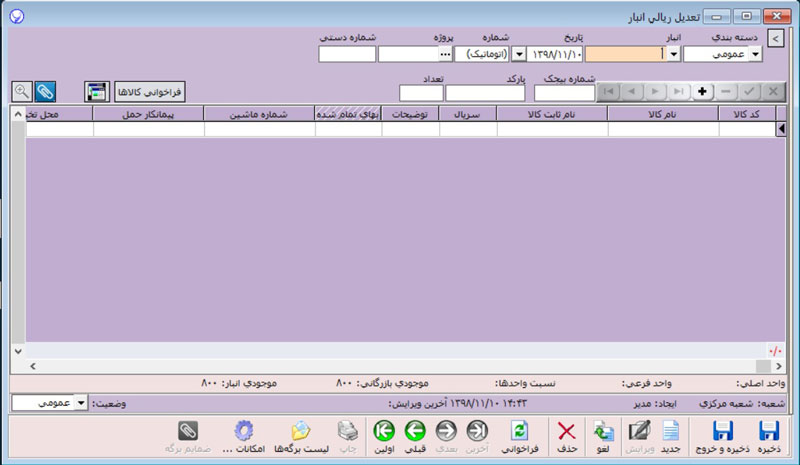Image resolution: width=800 pixels, height=465 pixels.
Task: Delete the record using حذف
Action: (567, 435)
